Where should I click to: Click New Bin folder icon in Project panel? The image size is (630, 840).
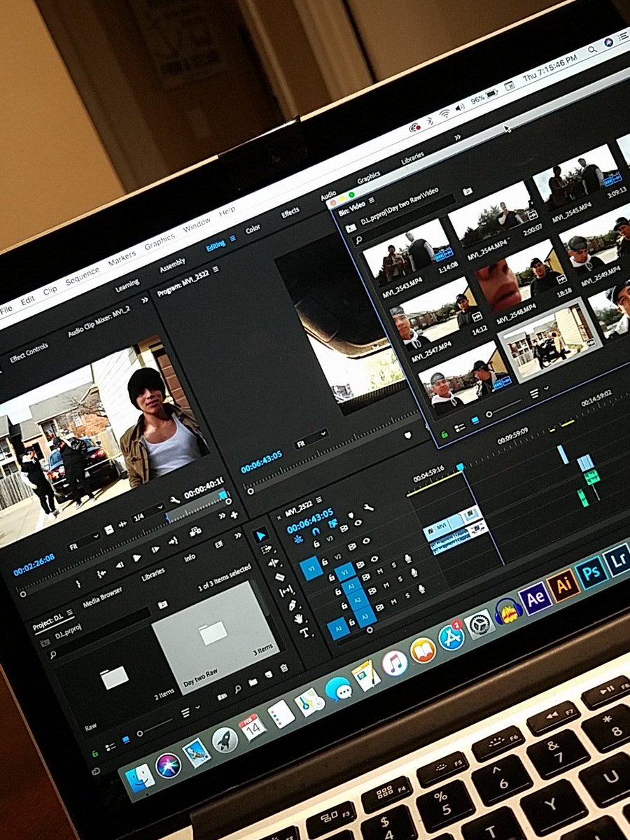click(253, 680)
